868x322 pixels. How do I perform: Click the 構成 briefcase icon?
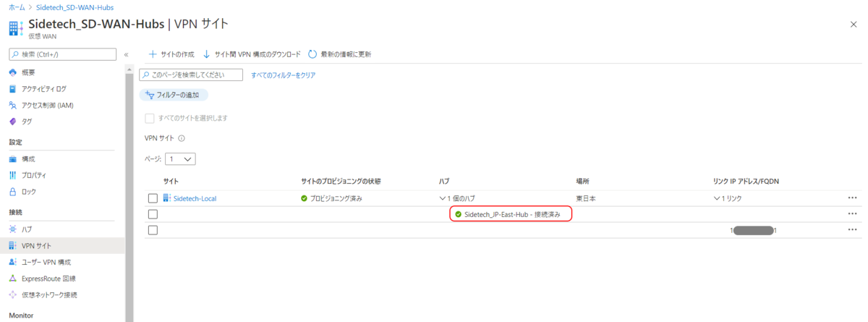tap(13, 158)
